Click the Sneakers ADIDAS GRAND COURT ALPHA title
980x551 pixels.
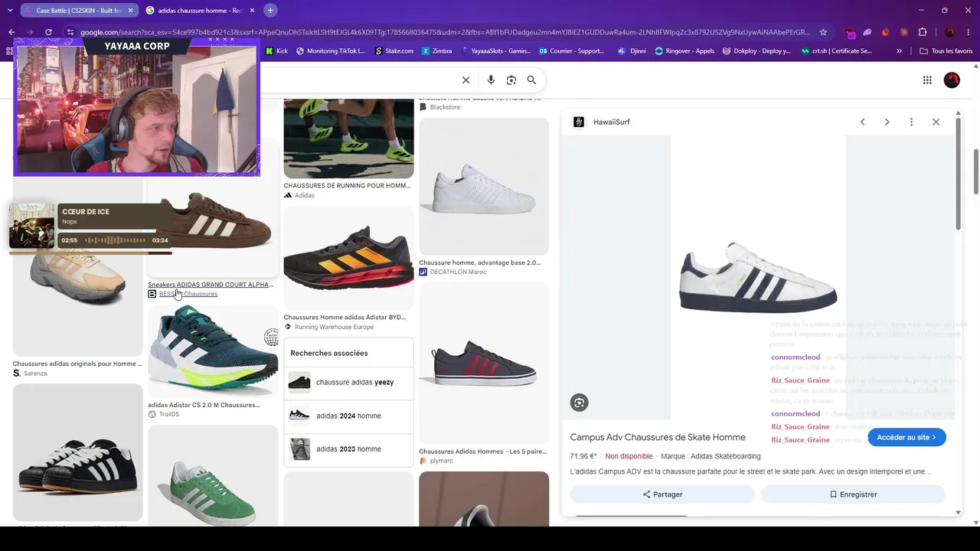[210, 285]
